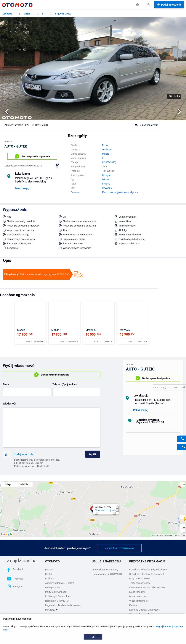
Task: View the main Mazda 5 photo
Action: pyautogui.click(x=93, y=69)
